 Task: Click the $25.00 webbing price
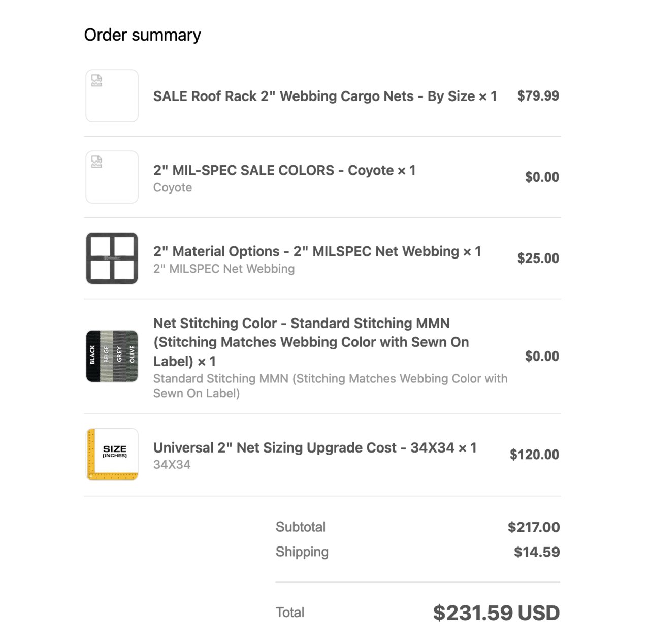coord(538,258)
